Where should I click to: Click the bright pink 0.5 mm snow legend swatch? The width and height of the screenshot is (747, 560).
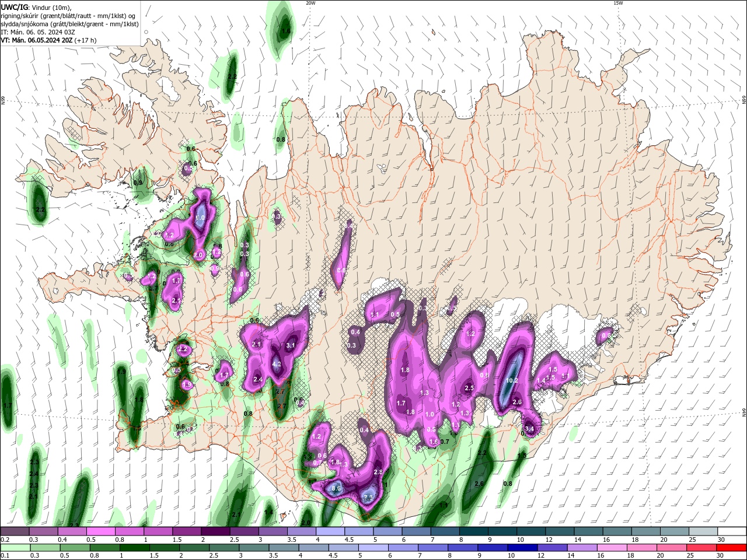pos(100,531)
